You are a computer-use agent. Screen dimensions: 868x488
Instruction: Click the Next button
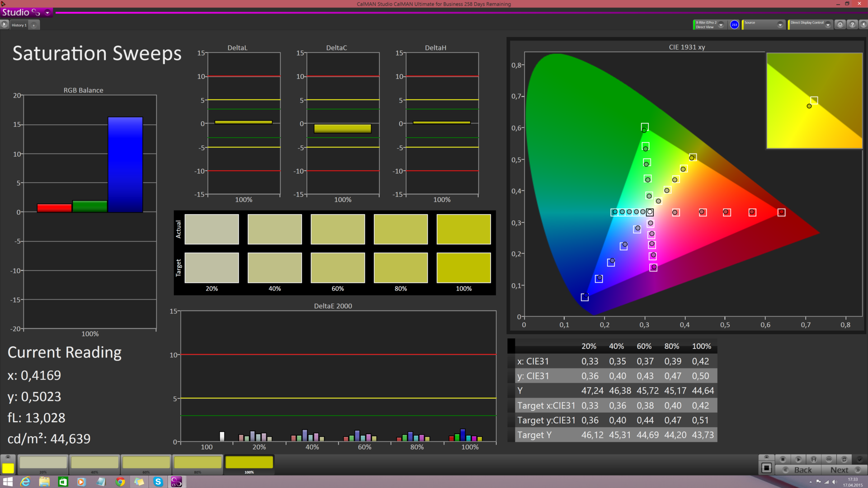(844, 470)
